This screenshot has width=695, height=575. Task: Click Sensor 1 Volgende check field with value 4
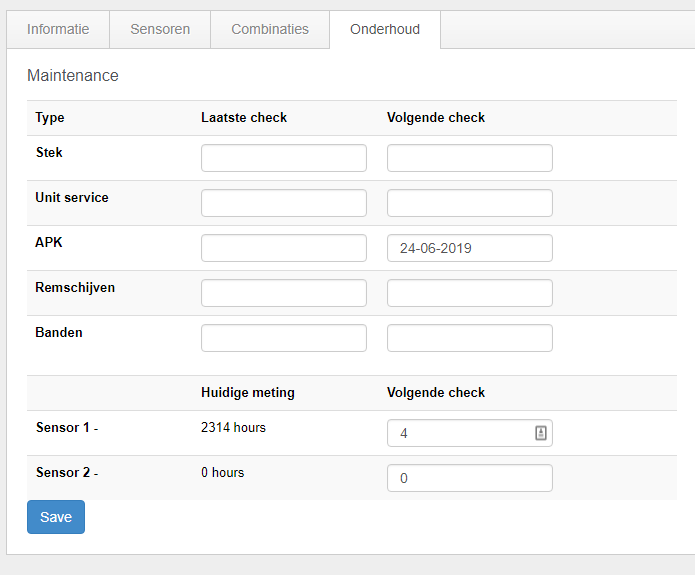pos(460,433)
